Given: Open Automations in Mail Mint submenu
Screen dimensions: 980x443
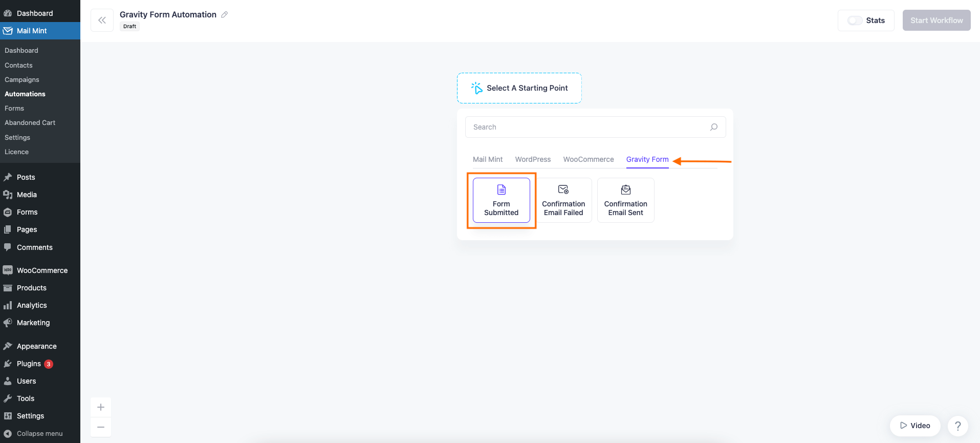Looking at the screenshot, I should [25, 94].
